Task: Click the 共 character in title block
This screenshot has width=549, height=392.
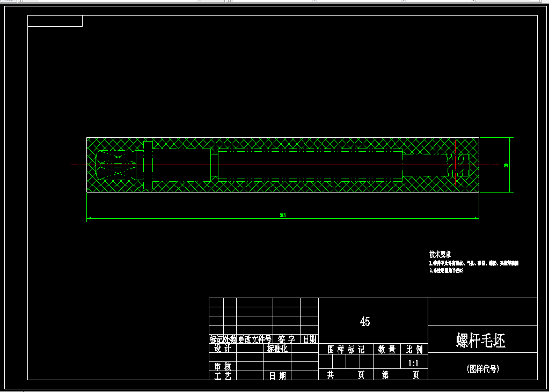Action: coord(330,375)
